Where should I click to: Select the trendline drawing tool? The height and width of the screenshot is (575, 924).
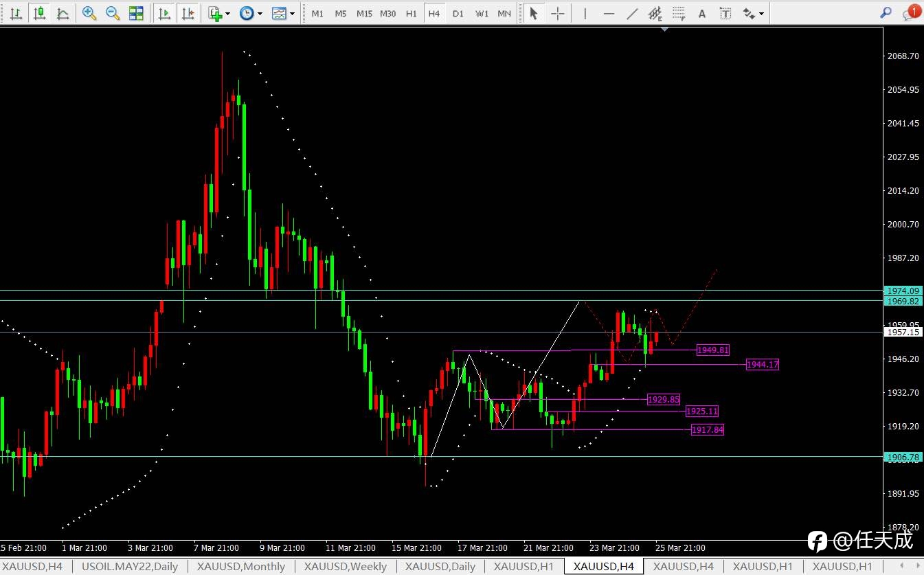point(633,13)
